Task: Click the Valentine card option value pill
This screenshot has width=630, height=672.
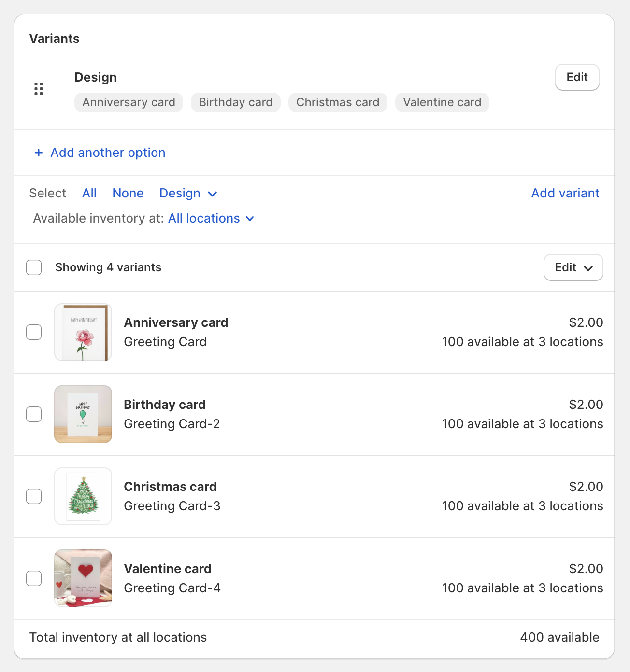Action: [442, 102]
